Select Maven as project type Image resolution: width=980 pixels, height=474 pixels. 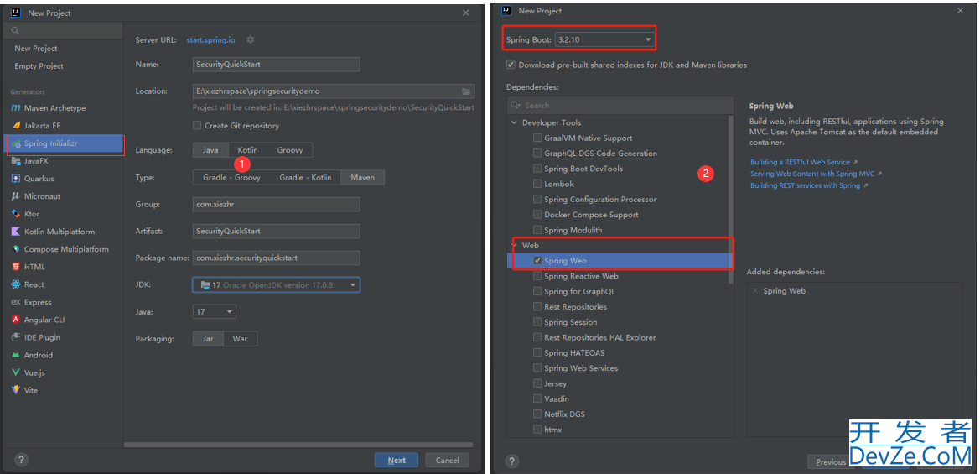click(x=362, y=178)
